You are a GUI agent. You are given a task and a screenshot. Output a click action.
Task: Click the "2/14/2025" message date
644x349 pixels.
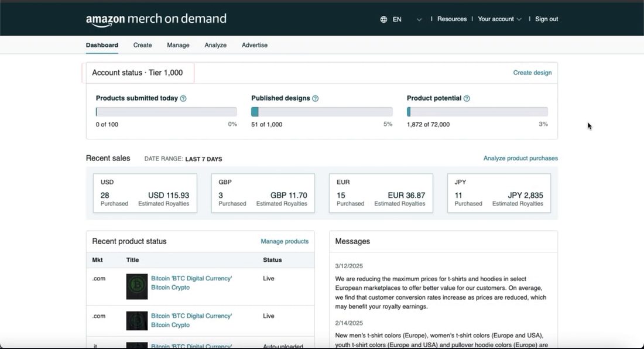pos(349,323)
